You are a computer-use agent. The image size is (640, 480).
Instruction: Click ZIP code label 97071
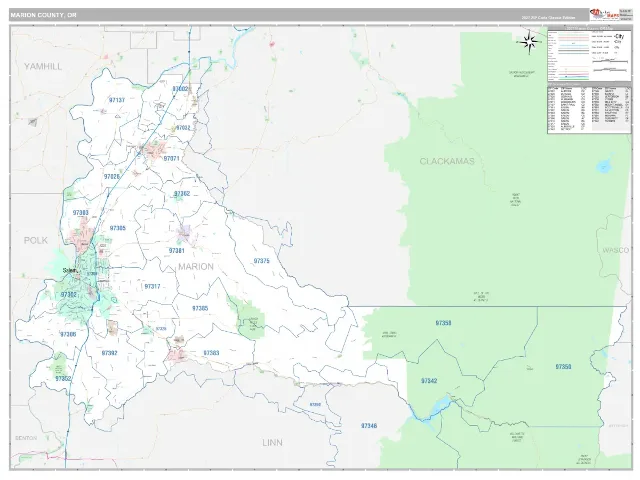[171, 158]
